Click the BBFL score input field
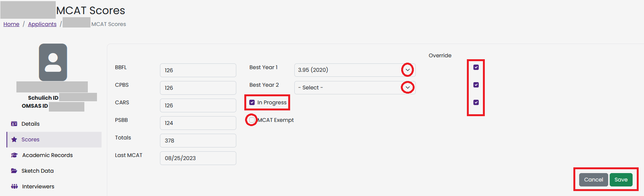Viewport: 644px width, 196px height. (x=198, y=70)
